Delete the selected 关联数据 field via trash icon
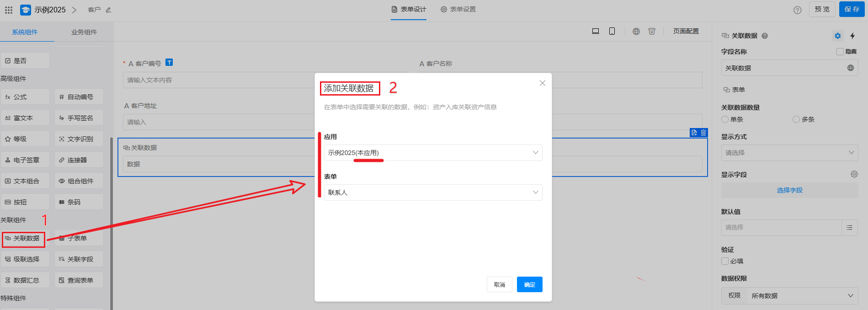This screenshot has width=868, height=310. [x=703, y=133]
